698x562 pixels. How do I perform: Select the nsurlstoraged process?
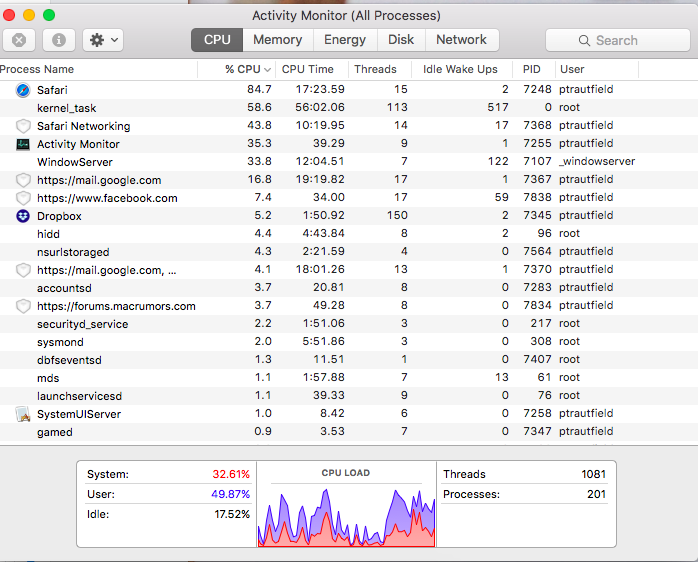(349, 252)
